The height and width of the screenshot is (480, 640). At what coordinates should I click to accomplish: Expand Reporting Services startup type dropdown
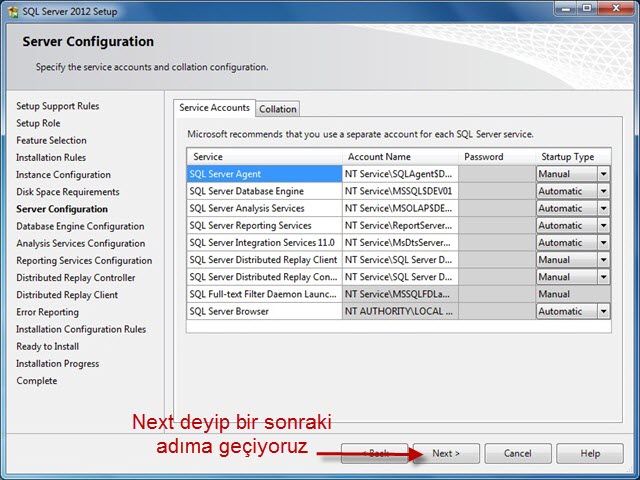[x=603, y=225]
